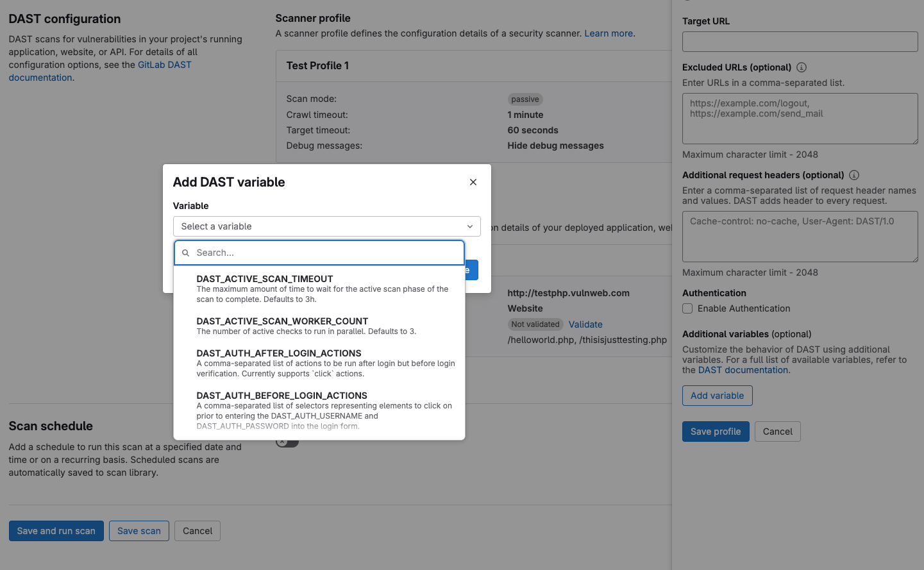
Task: Open the GitLab DAST documentation link
Action: [x=164, y=64]
